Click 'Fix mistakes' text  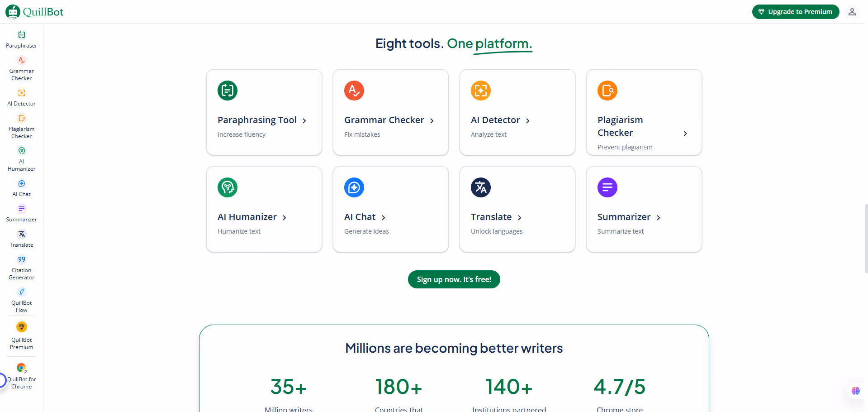[362, 134]
